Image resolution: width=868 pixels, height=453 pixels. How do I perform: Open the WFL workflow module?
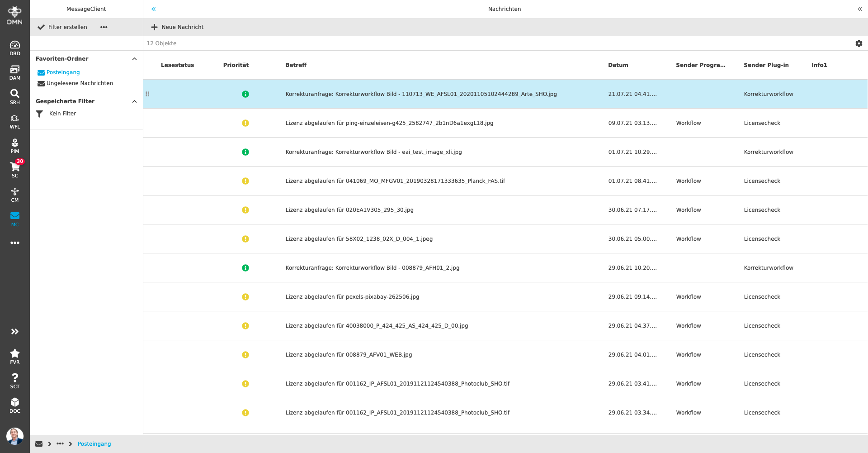click(x=15, y=121)
